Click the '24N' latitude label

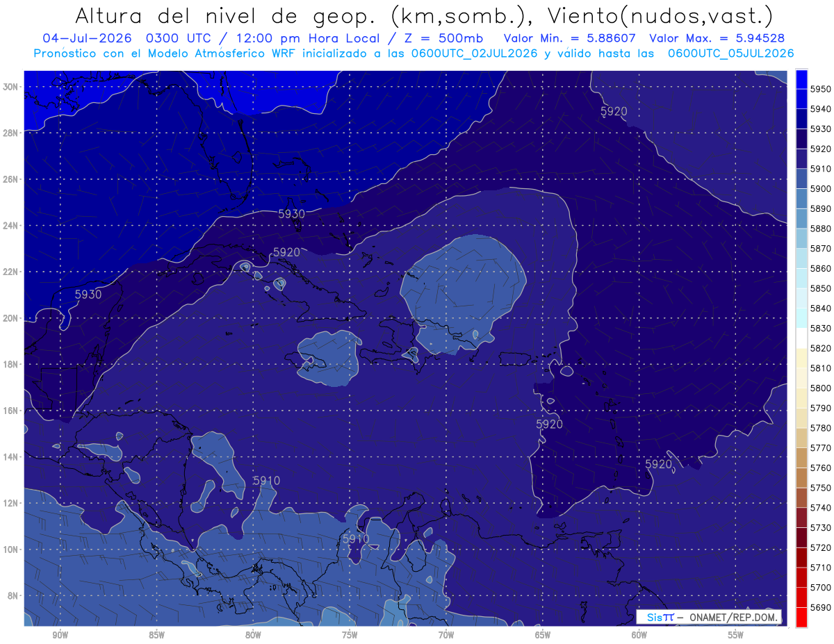pos(10,226)
